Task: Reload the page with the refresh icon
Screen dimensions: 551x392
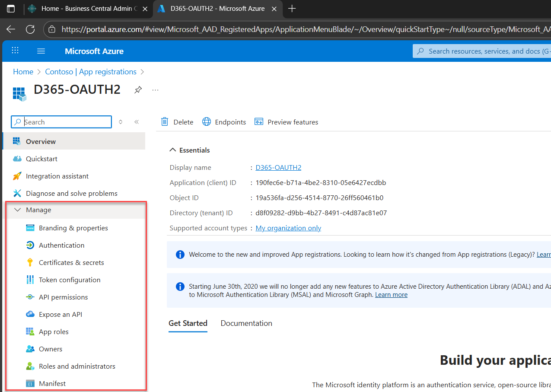Action: click(x=30, y=29)
